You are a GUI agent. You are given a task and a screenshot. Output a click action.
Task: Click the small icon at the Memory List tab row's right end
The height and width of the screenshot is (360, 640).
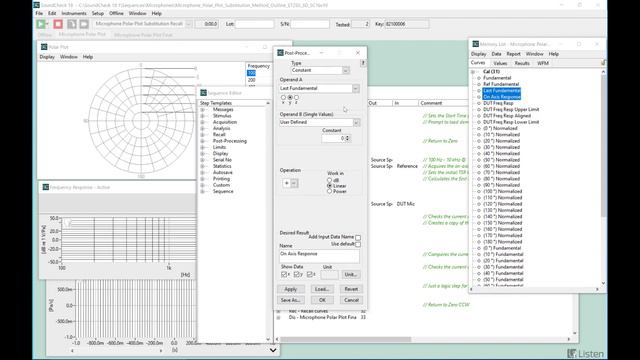[603, 63]
